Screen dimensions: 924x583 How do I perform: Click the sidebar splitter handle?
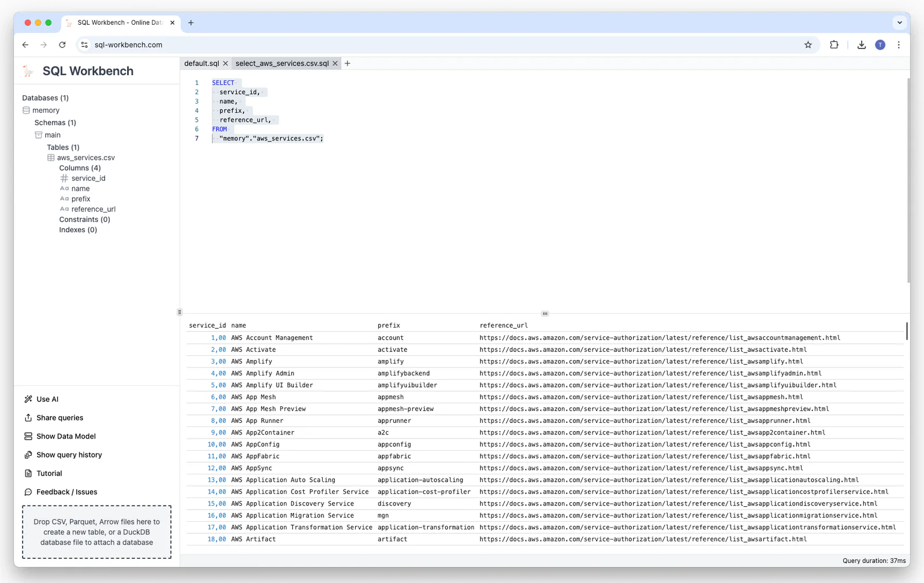tap(180, 312)
